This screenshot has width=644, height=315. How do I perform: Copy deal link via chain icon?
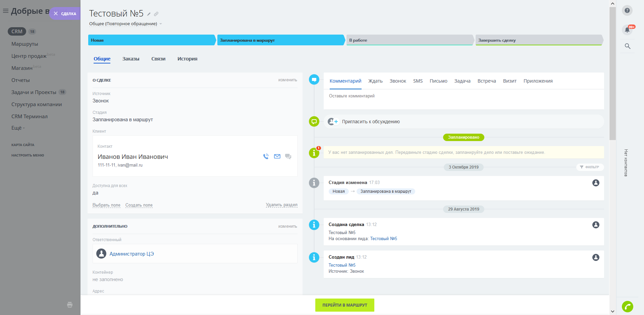click(x=156, y=14)
